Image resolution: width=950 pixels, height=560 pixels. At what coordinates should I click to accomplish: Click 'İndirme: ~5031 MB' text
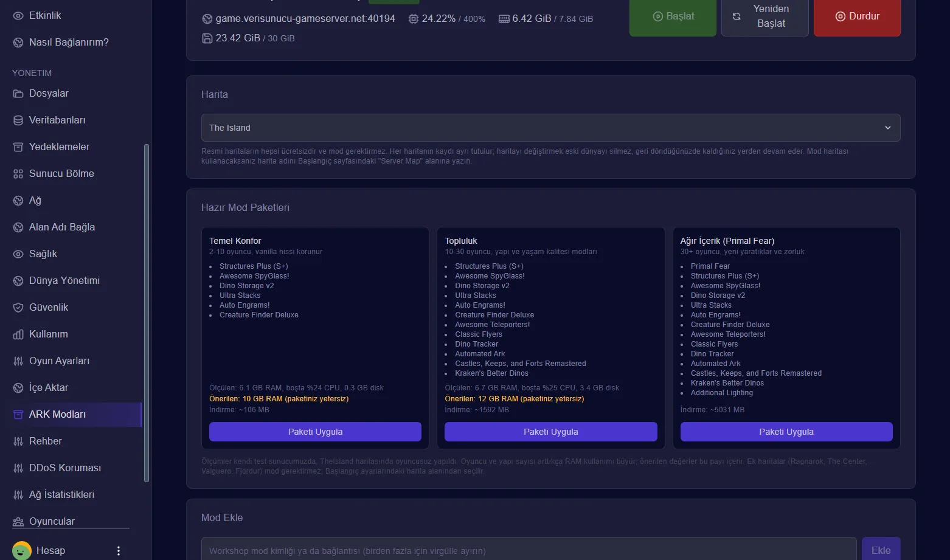point(712,410)
